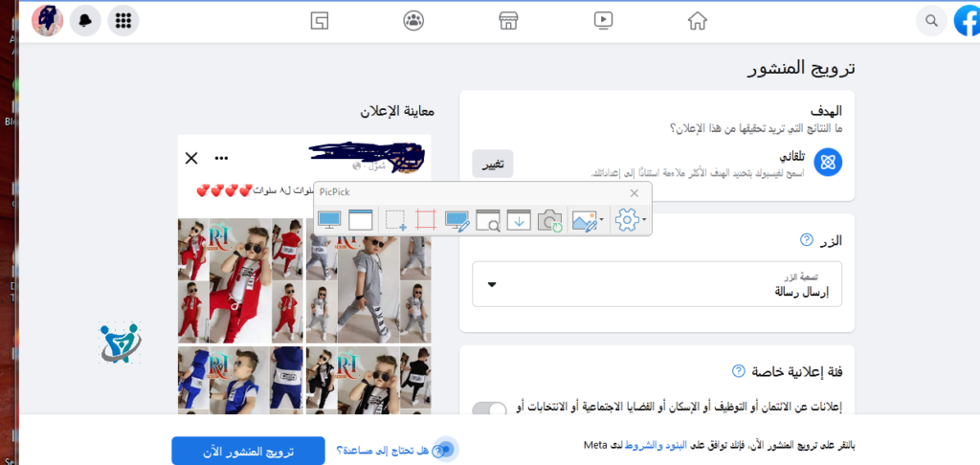Click the Facebook search magnifier icon
This screenshot has height=465, width=980.
[x=929, y=20]
